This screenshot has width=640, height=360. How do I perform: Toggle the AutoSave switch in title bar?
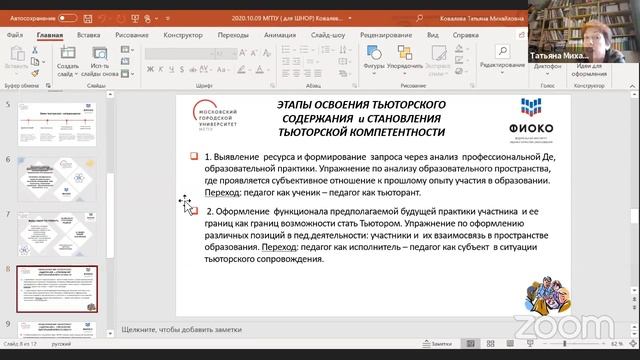[x=67, y=18]
